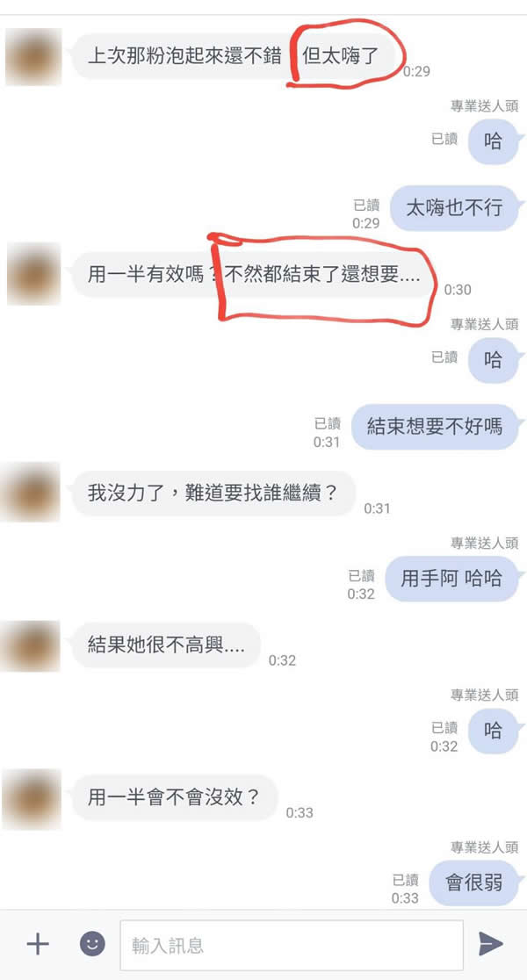Tap the plus attachment icon
Screen dimensions: 527x980
38,944
